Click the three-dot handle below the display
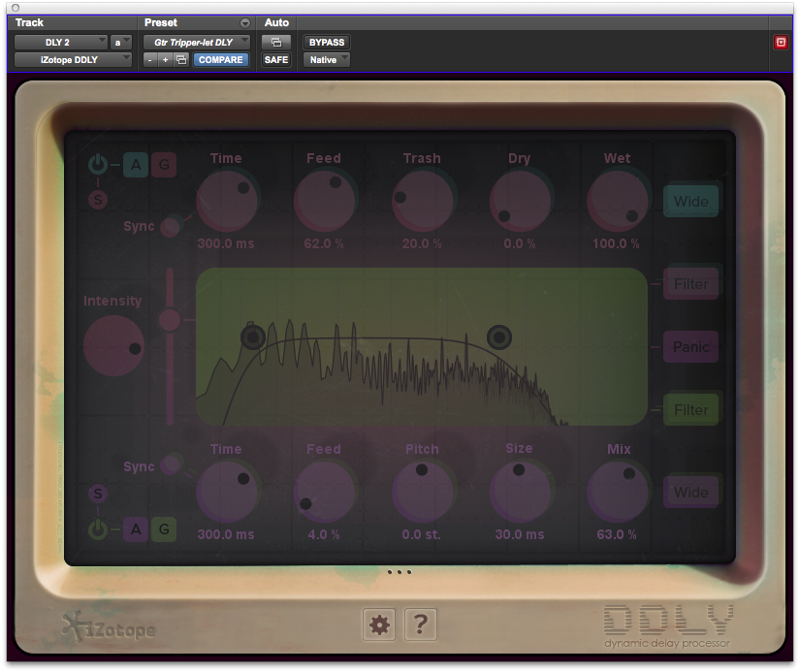This screenshot has height=672, width=800. [x=399, y=572]
